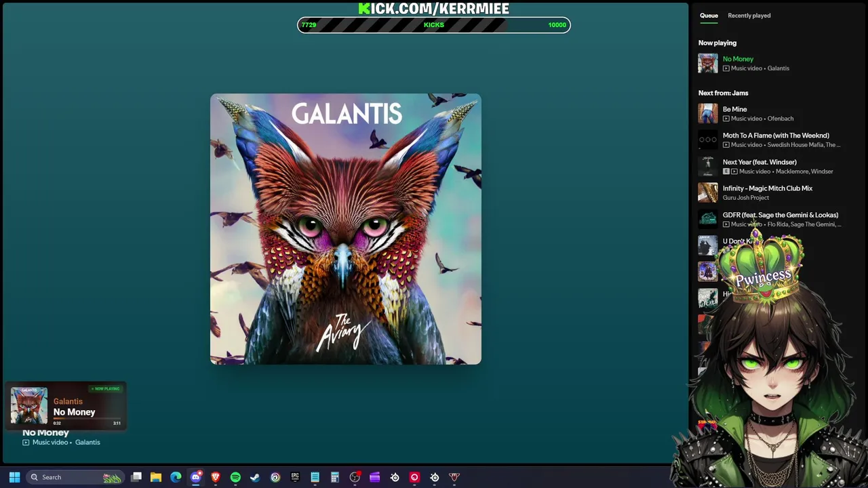Open File Explorer from the taskbar
Screen dimensions: 868x488
click(156, 477)
